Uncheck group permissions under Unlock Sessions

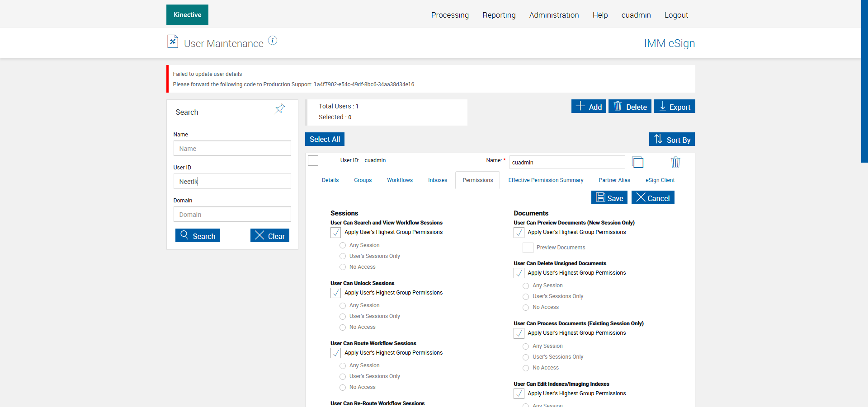coord(336,293)
